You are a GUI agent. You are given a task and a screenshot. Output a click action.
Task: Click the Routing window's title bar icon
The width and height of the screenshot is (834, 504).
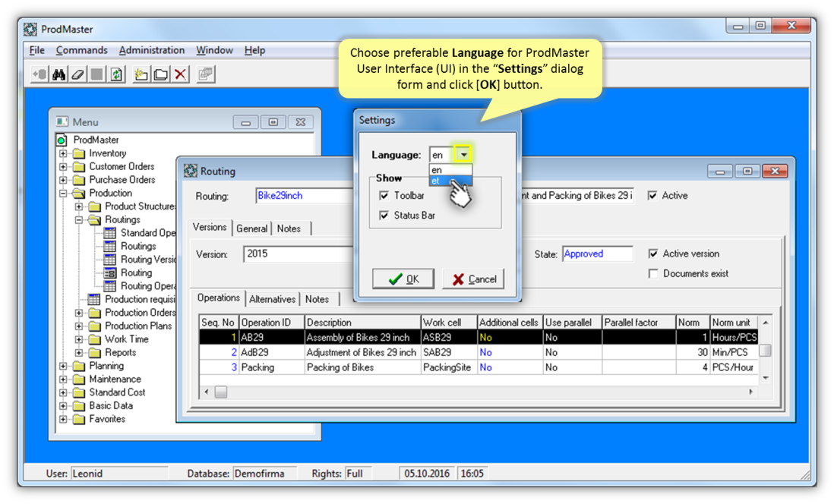click(x=191, y=171)
